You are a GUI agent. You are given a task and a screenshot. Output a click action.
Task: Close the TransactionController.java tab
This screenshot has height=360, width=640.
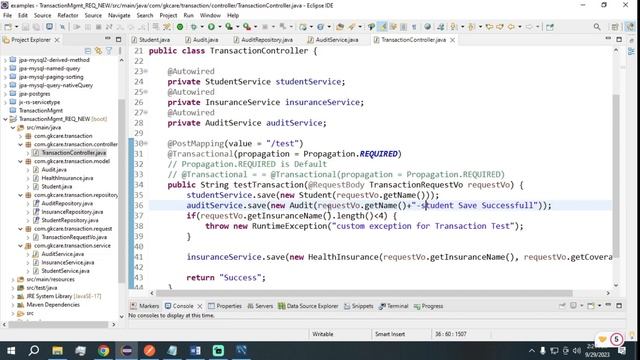tap(452, 40)
